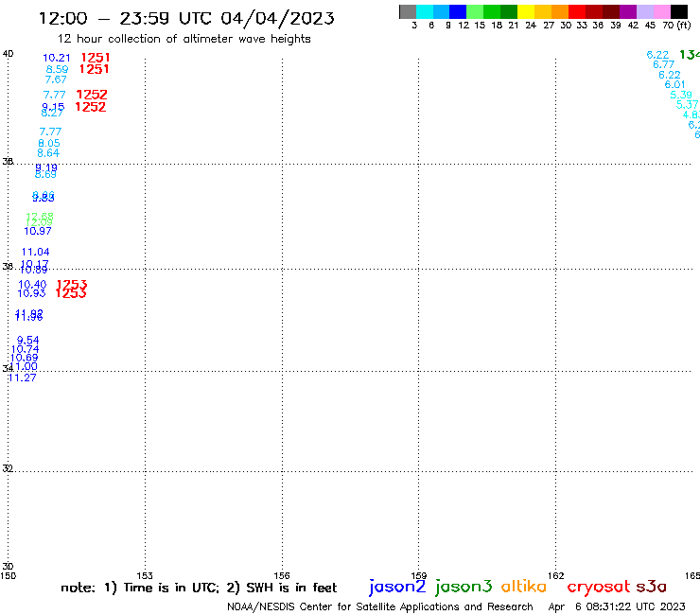Click the longitude axis label 153
700x615 pixels.
click(x=145, y=575)
